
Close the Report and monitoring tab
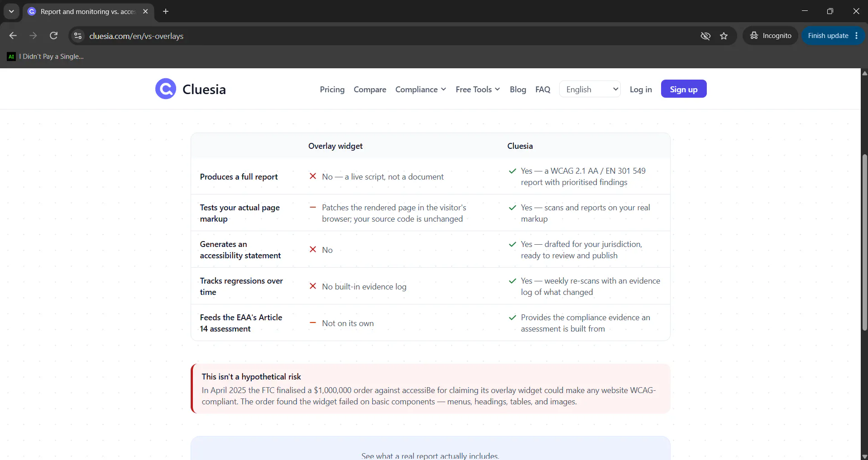tap(145, 11)
